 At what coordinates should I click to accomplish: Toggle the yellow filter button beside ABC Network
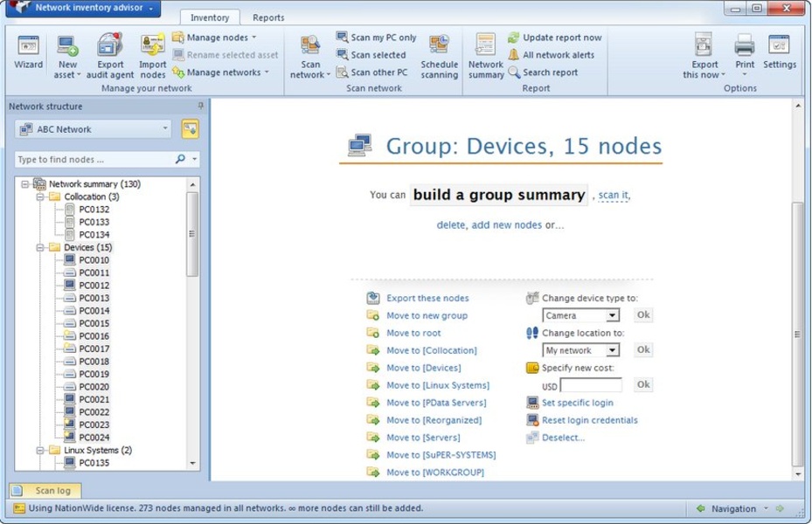[190, 129]
